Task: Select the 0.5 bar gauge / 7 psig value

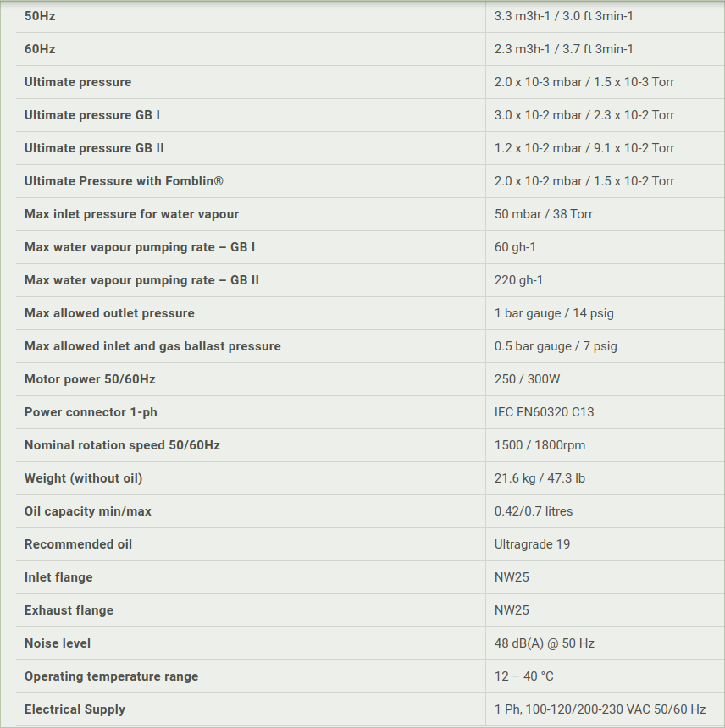Action: pyautogui.click(x=556, y=346)
